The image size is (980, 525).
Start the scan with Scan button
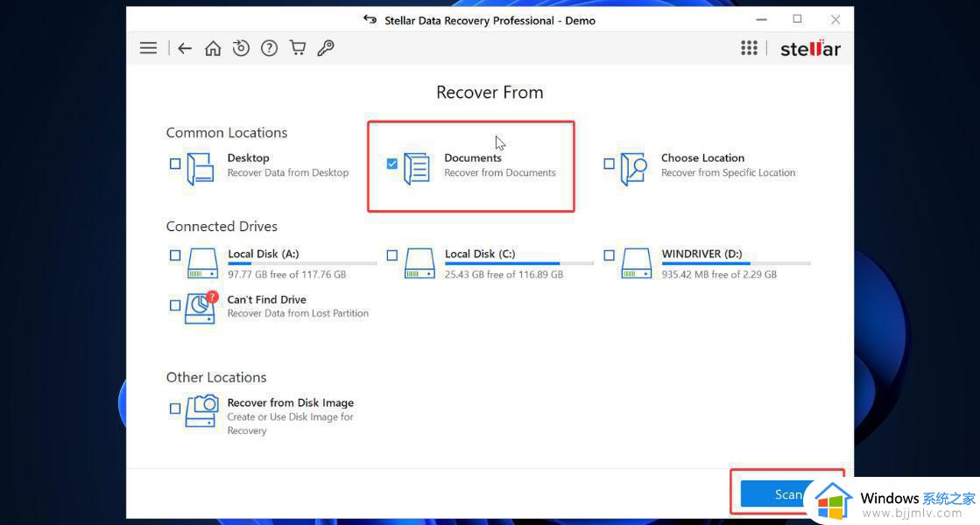(x=787, y=493)
